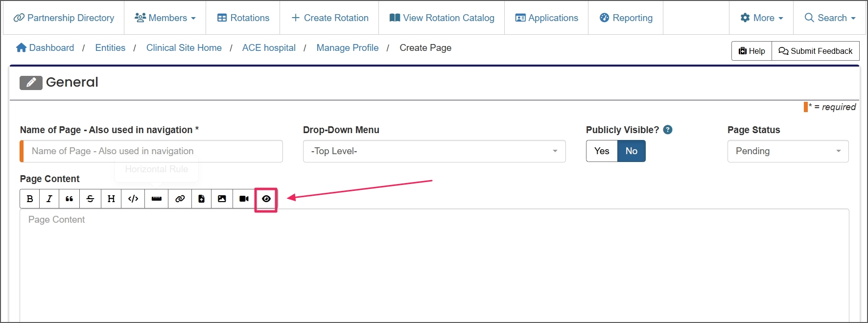This screenshot has height=323, width=868.
Task: Open Partnership Directory
Action: [64, 18]
